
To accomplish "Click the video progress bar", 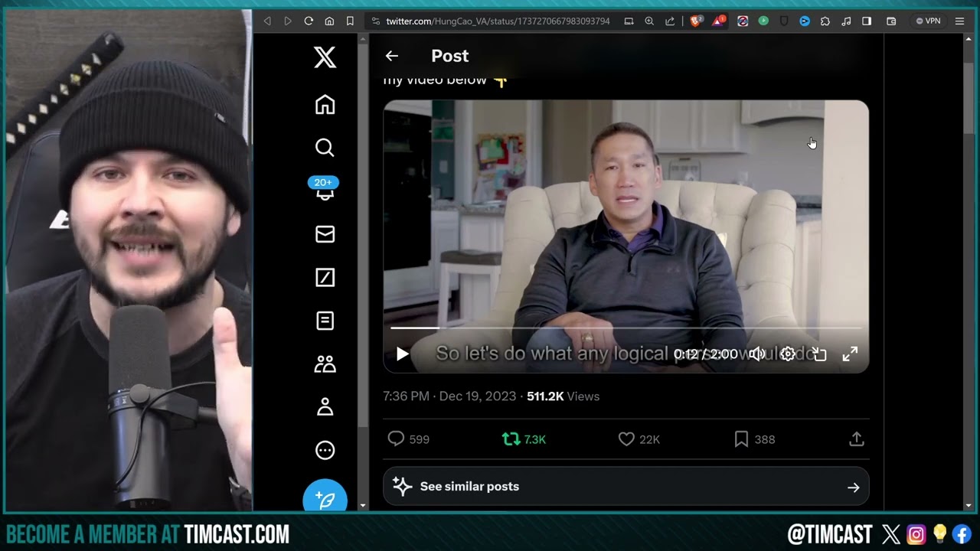I will [x=626, y=328].
